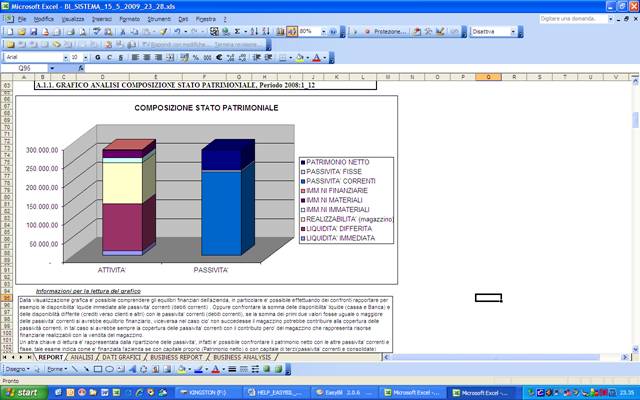
Task: Cut selection with the scissors icon
Action: pos(123,32)
